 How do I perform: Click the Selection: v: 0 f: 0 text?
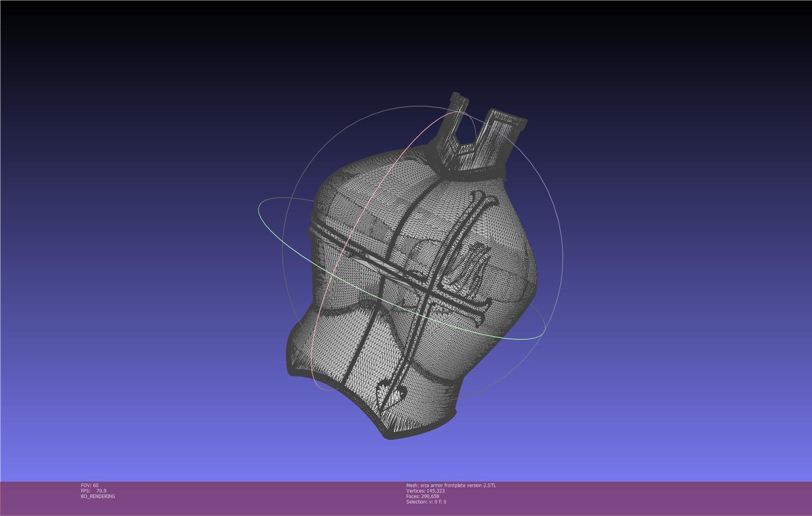pyautogui.click(x=426, y=502)
